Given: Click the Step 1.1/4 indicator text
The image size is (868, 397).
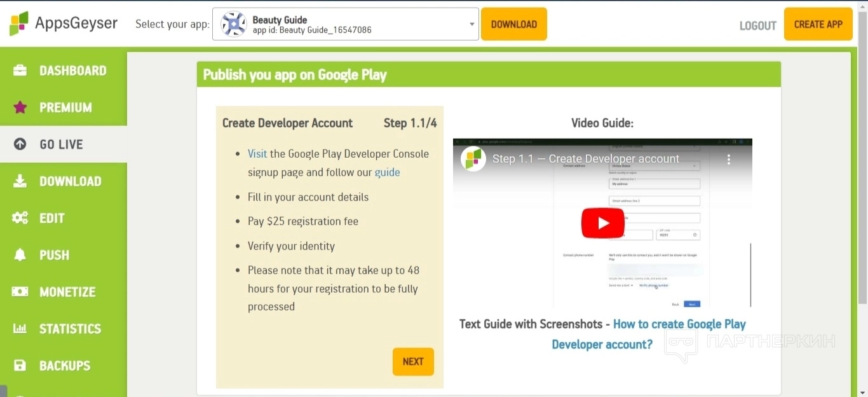Looking at the screenshot, I should (410, 123).
